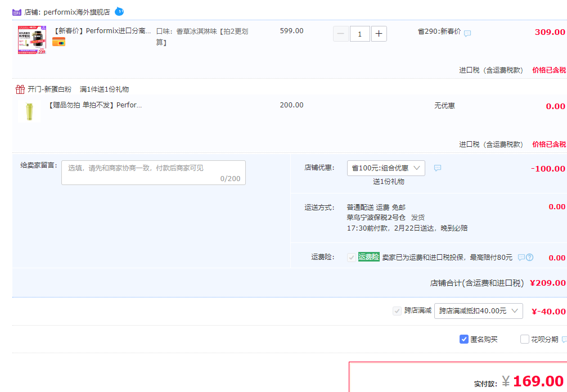Click the gift box icon for 开门-新蛋白粉
The height and width of the screenshot is (392, 567).
pyautogui.click(x=20, y=89)
